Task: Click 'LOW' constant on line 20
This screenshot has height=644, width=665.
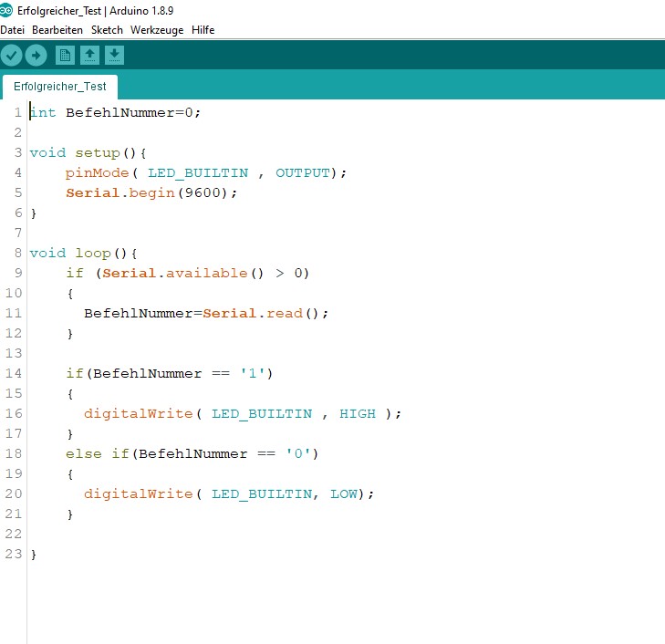Action: (344, 494)
